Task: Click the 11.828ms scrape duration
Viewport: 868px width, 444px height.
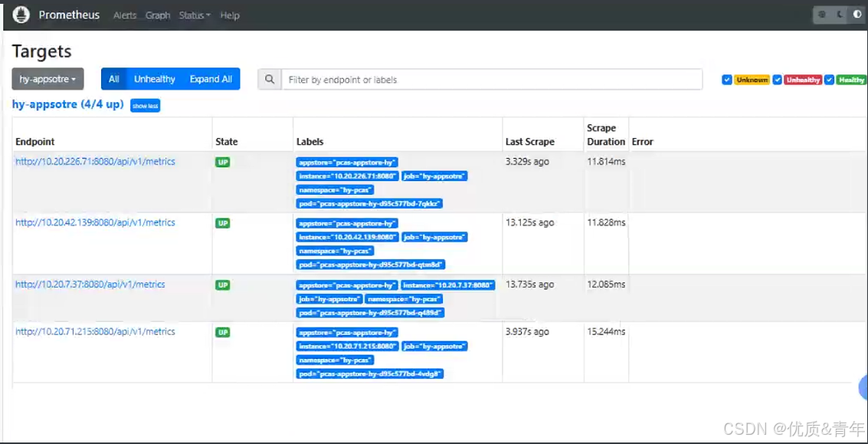Action: (x=606, y=223)
